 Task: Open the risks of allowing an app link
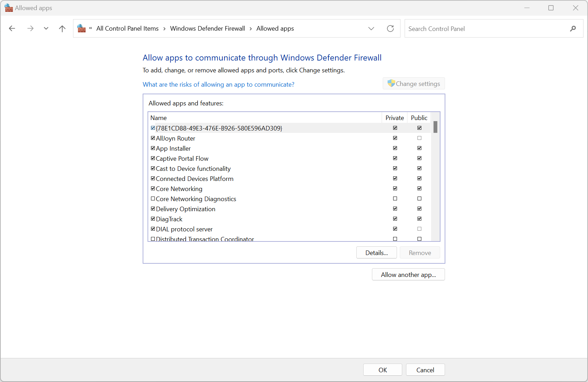pos(218,85)
